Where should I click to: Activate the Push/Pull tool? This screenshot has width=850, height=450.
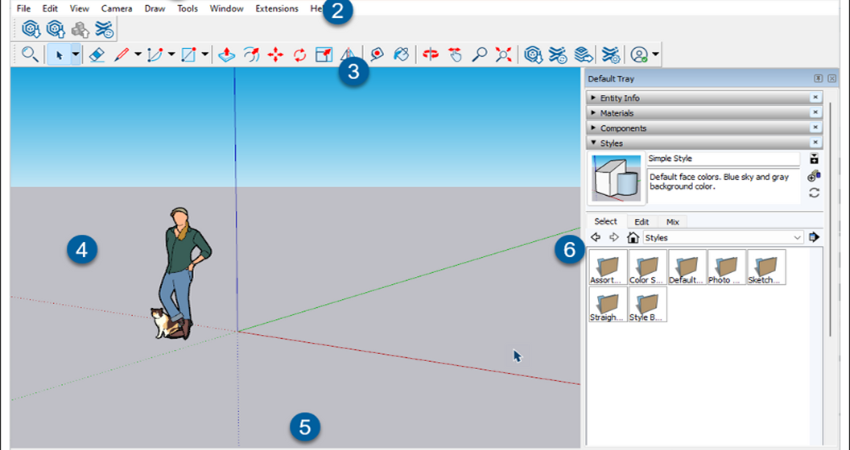227,54
